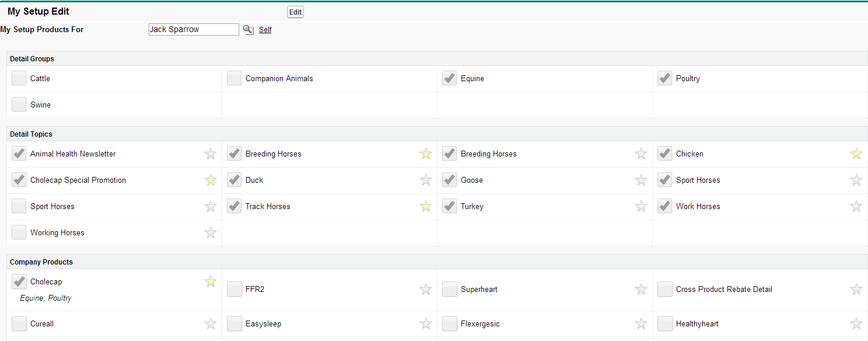Favorite the Superheart product using its star

[x=640, y=290]
